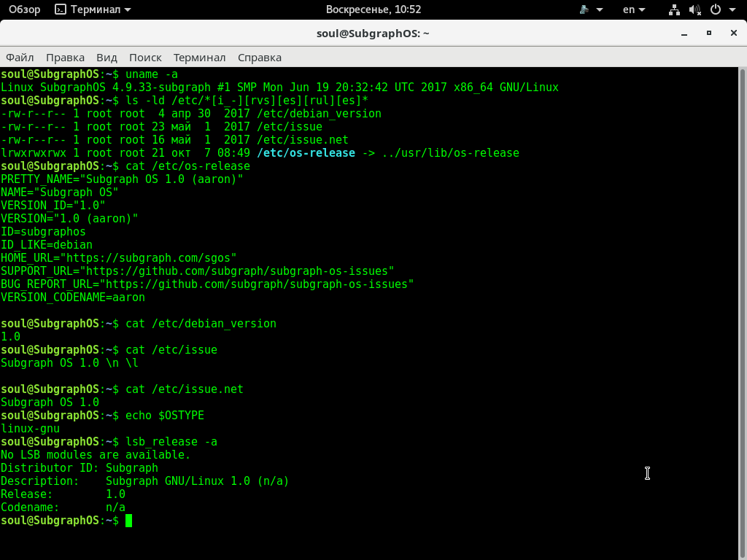This screenshot has height=560, width=747.
Task: Minimize the terminal window
Action: click(x=684, y=34)
